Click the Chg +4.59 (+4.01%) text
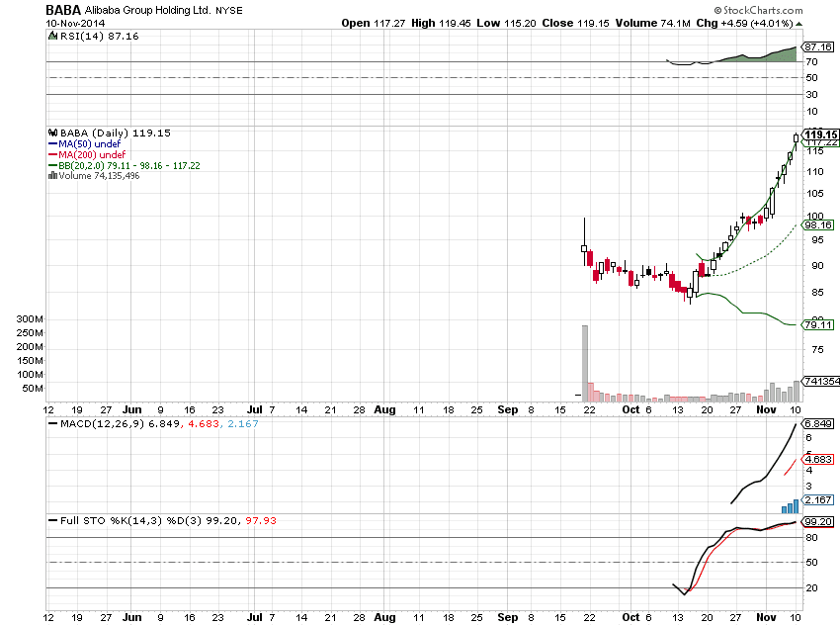This screenshot has height=626, width=840. point(745,23)
